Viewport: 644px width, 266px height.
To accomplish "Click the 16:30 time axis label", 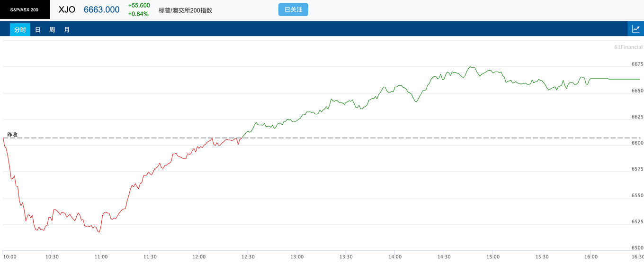I will (x=637, y=257).
